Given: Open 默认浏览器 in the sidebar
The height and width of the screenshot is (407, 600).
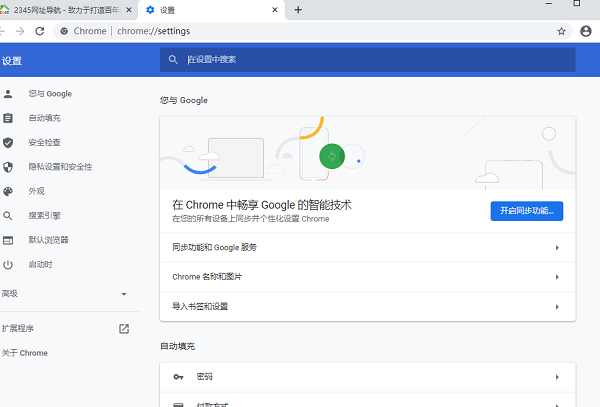Looking at the screenshot, I should 49,240.
